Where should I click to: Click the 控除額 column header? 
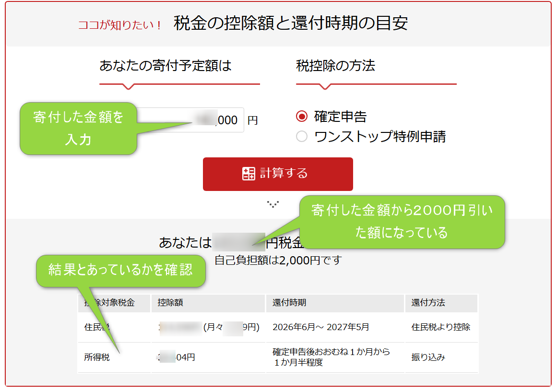170,303
